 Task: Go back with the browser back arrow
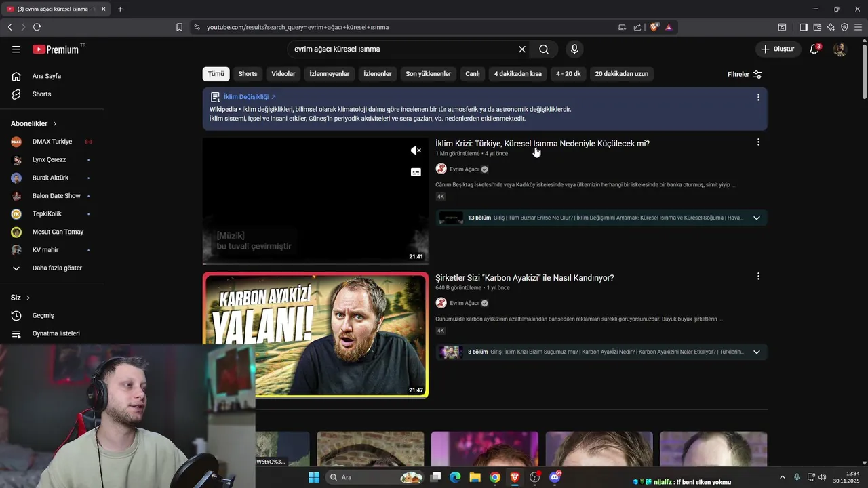point(9,27)
